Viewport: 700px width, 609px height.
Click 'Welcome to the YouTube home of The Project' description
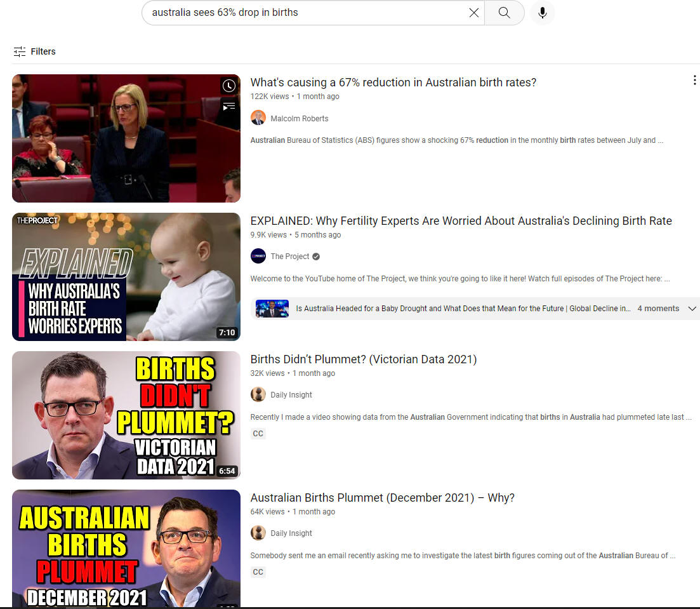pyautogui.click(x=460, y=279)
